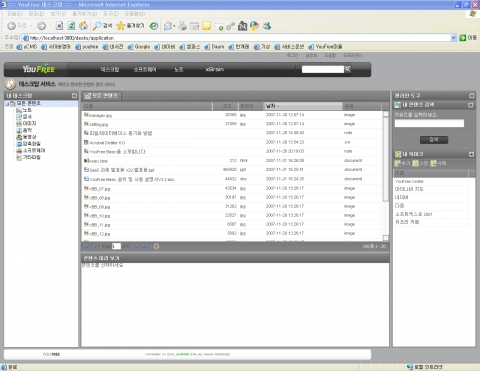Open the Back button history dropdown
The image size is (480, 371).
[x=31, y=26]
